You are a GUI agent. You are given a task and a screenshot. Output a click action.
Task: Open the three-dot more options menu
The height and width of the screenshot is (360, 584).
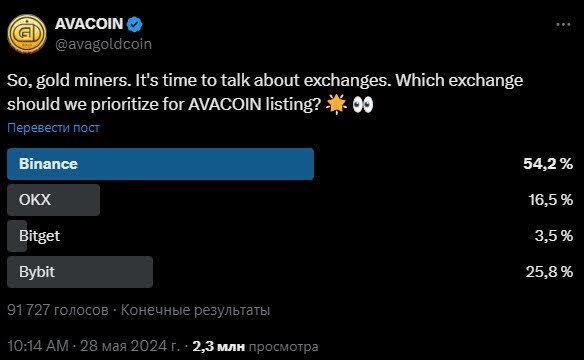(563, 25)
